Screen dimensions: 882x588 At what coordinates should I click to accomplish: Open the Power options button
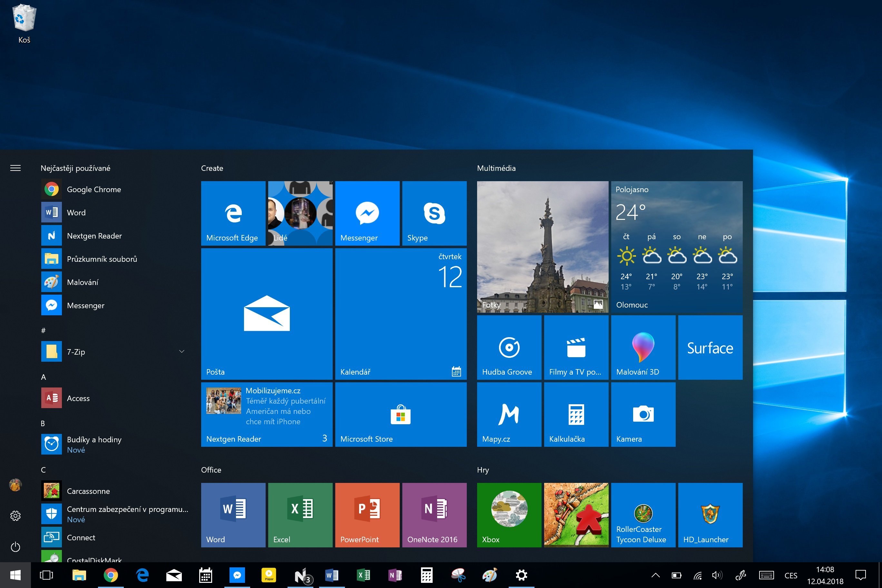tap(15, 547)
